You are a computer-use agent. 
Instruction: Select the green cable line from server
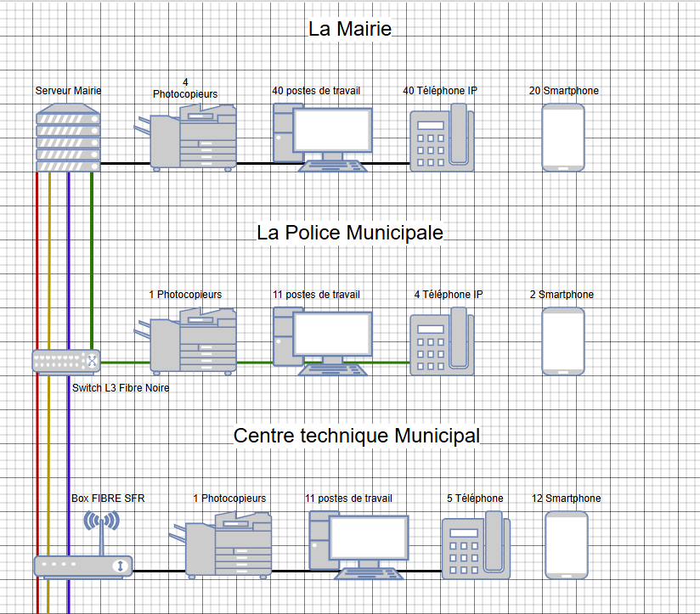tap(92, 261)
